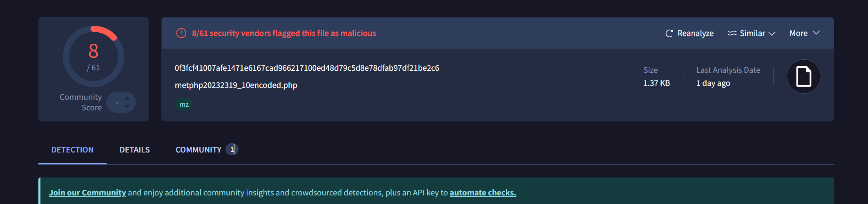Click the Community tab count badge

pos(232,149)
